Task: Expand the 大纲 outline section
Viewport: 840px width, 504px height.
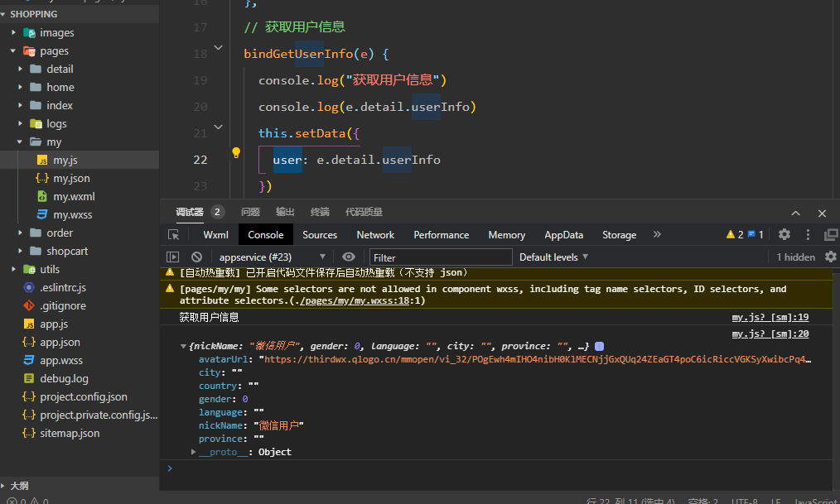Action: pyautogui.click(x=3, y=486)
